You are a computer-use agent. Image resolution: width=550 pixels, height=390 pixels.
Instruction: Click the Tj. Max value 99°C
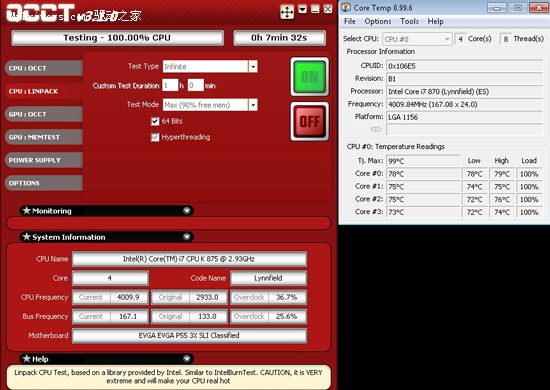coord(423,161)
